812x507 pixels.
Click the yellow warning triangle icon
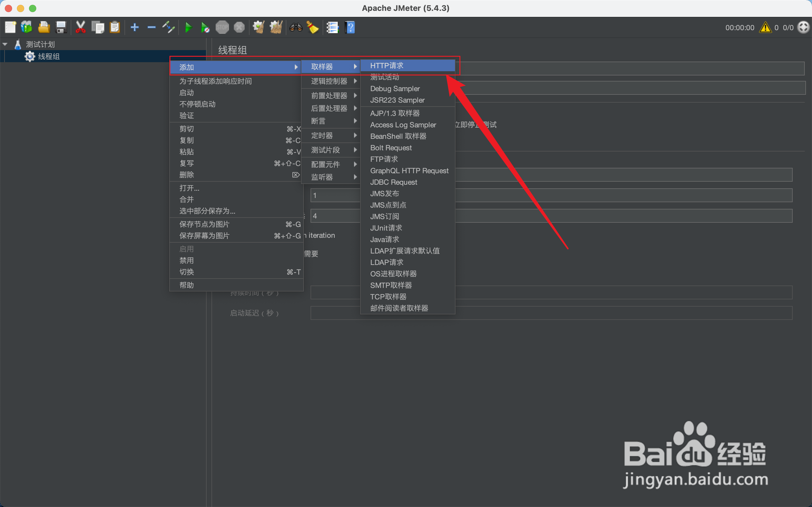tap(765, 27)
